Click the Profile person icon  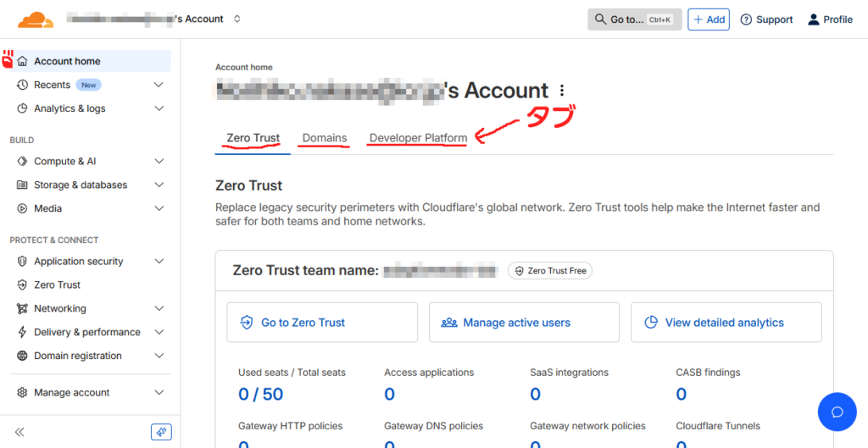pos(814,19)
